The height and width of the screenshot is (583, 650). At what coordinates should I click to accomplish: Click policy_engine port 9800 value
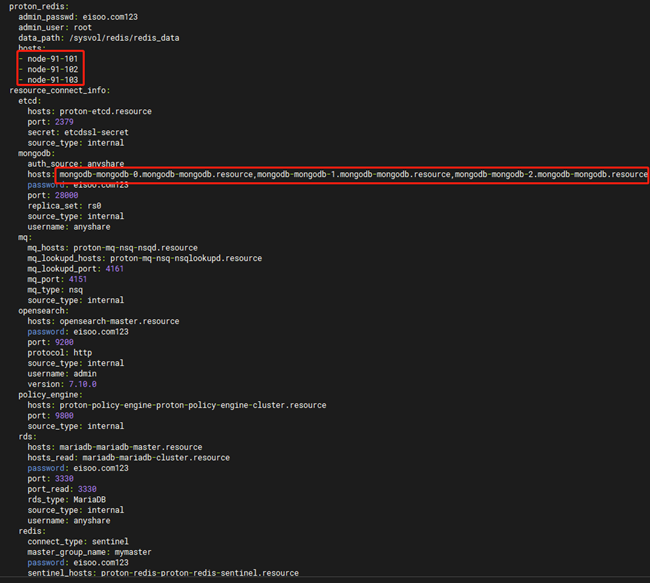click(x=64, y=415)
